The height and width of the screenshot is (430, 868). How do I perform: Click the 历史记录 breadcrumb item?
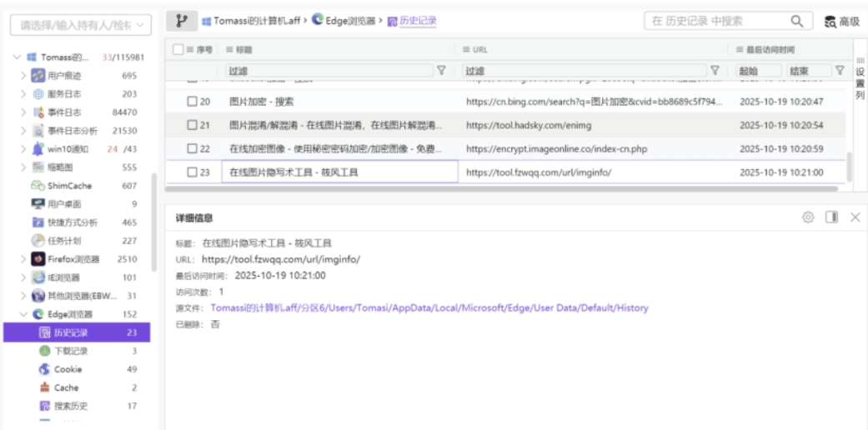point(412,22)
